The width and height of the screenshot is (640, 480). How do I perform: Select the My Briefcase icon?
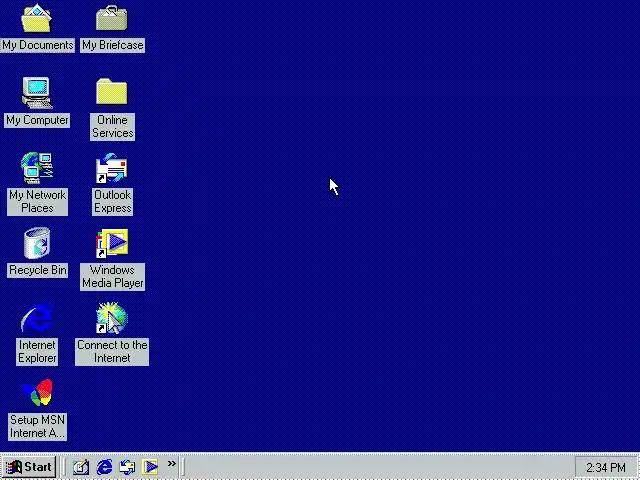112,18
